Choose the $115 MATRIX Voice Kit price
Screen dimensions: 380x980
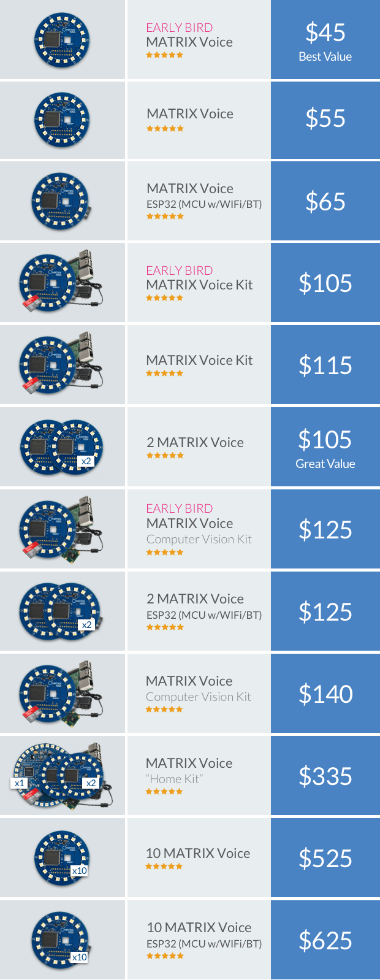click(325, 365)
